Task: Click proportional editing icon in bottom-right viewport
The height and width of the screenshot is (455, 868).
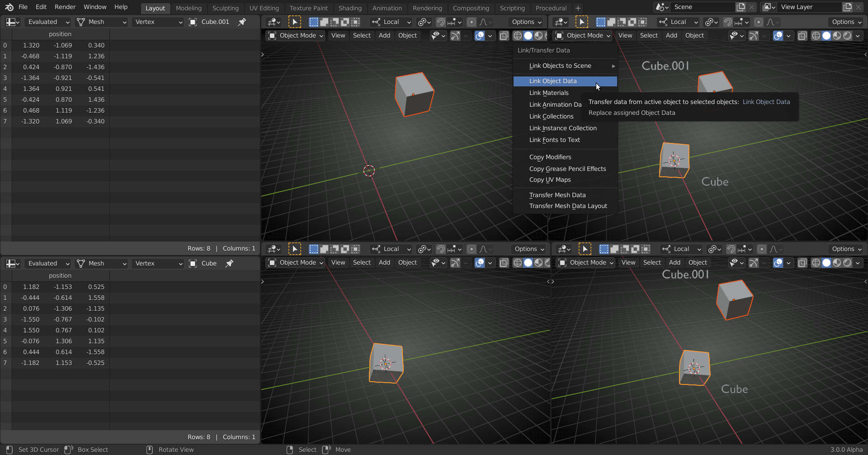Action: (762, 249)
